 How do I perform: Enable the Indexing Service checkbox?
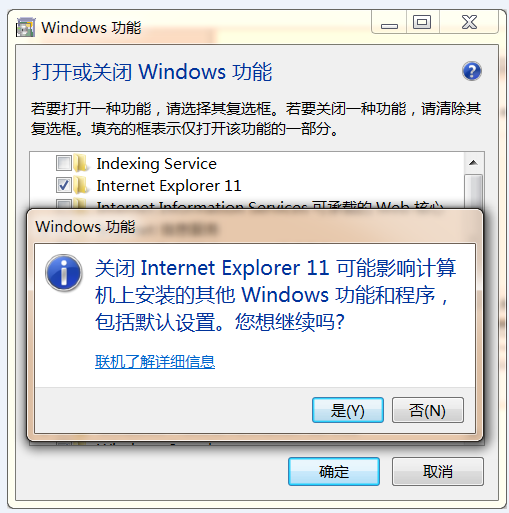click(x=63, y=163)
